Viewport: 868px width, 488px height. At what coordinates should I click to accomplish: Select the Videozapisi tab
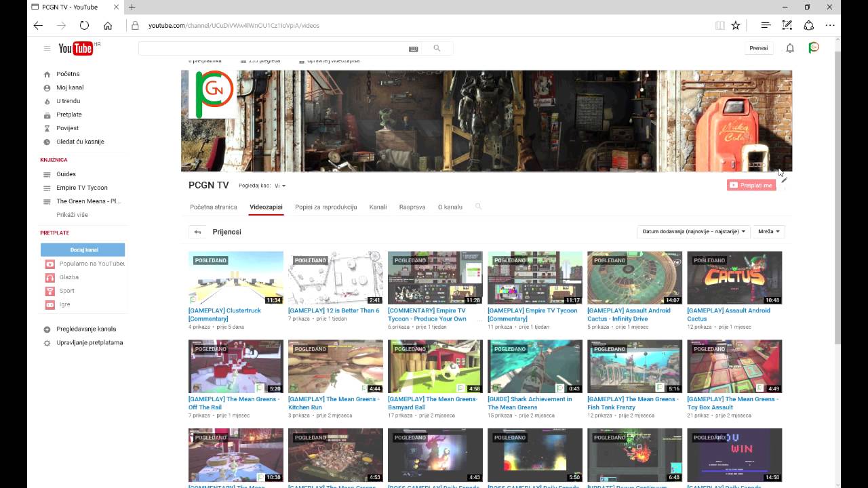pos(266,207)
